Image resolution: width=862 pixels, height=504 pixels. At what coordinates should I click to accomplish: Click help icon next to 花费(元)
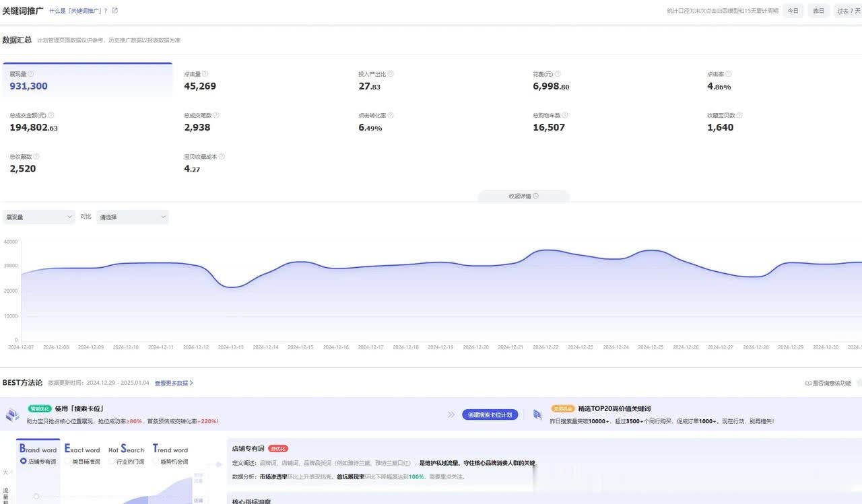(x=558, y=74)
